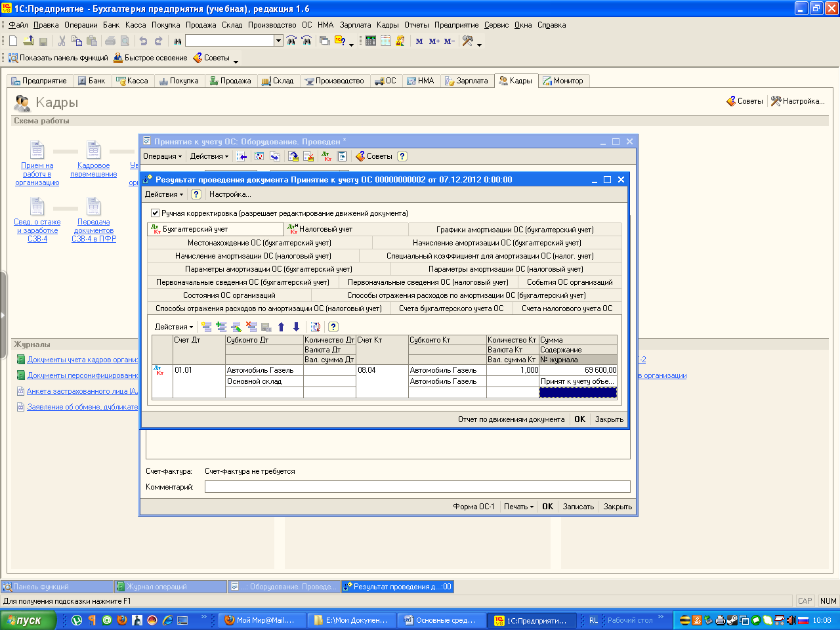Viewport: 840px width, 630px height.
Task: Open the Отчеты menu
Action: pos(416,25)
